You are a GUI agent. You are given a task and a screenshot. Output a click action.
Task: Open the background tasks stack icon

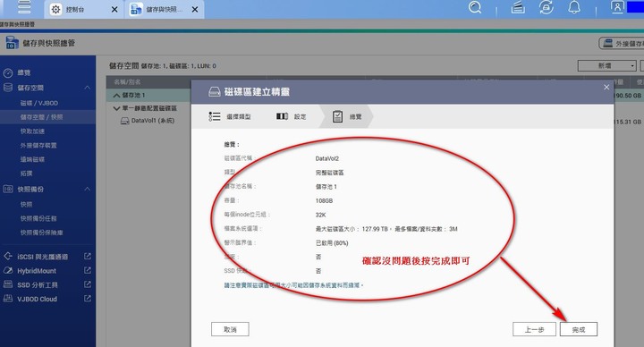coord(518,7)
